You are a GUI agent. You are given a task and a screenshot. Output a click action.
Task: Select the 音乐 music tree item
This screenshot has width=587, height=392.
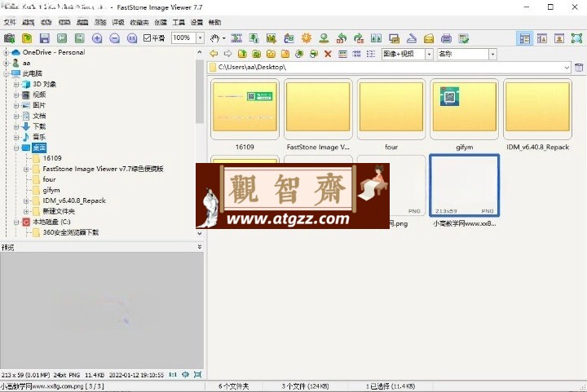(39, 137)
